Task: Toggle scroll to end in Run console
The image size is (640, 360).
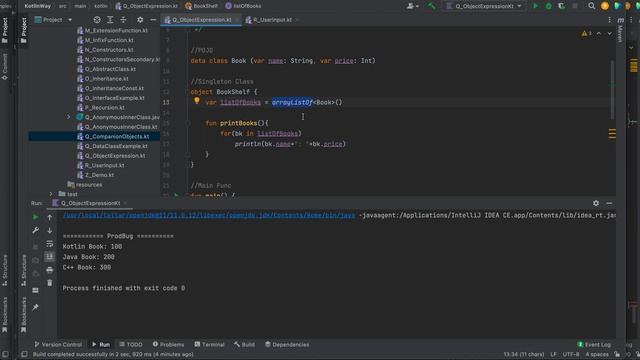Action: [x=49, y=257]
